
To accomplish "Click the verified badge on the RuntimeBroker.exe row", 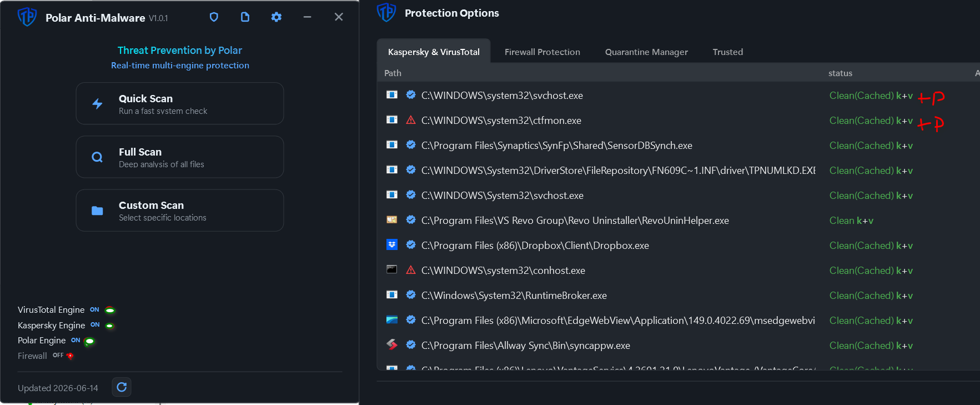I will click(x=411, y=295).
